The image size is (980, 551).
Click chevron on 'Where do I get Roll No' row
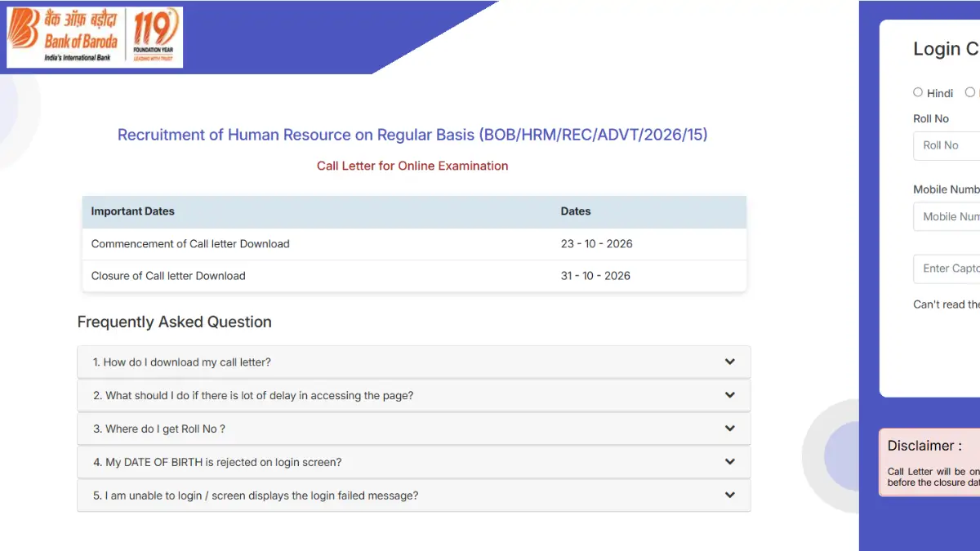coord(730,429)
